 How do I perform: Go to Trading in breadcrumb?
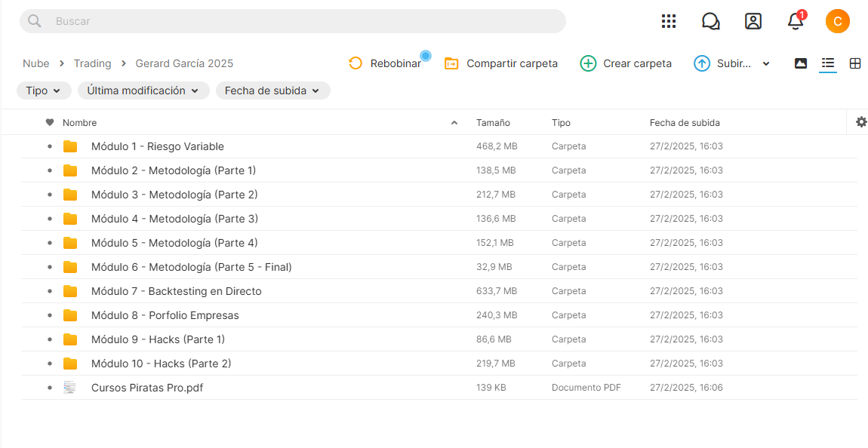pyautogui.click(x=92, y=63)
